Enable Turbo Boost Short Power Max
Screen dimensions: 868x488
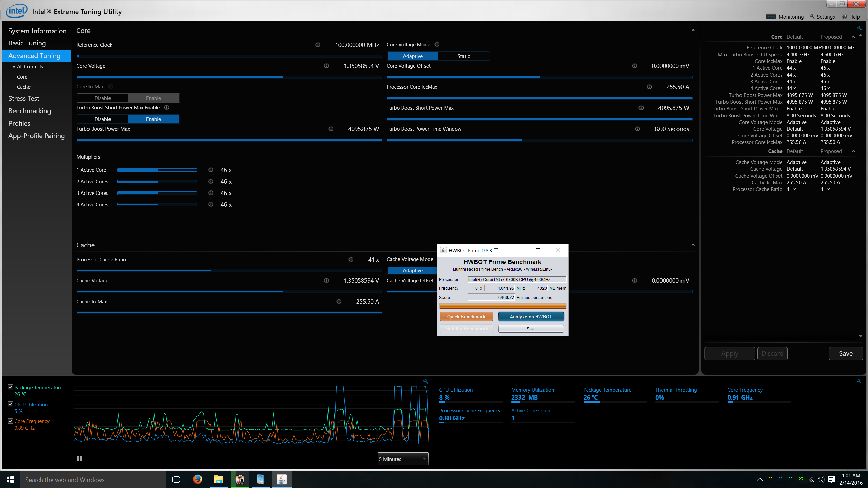[x=153, y=119]
